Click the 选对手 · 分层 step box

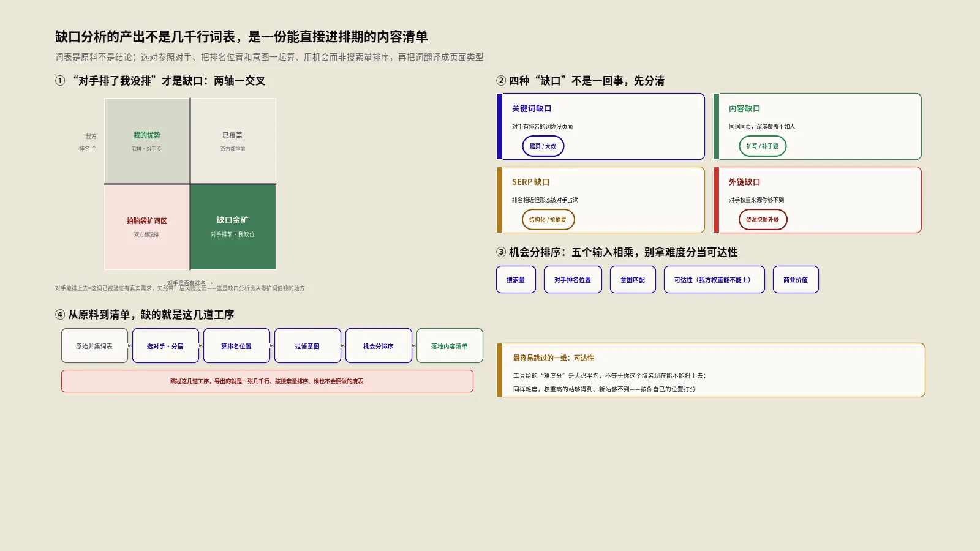(165, 346)
